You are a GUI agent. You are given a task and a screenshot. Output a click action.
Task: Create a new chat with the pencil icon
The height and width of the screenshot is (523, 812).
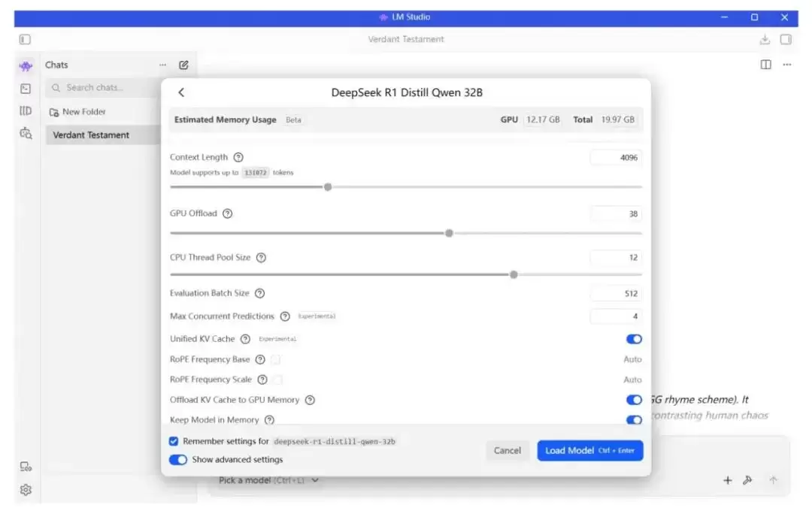(x=183, y=65)
